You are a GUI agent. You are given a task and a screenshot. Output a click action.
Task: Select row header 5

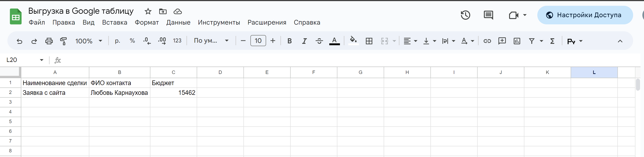(10, 122)
